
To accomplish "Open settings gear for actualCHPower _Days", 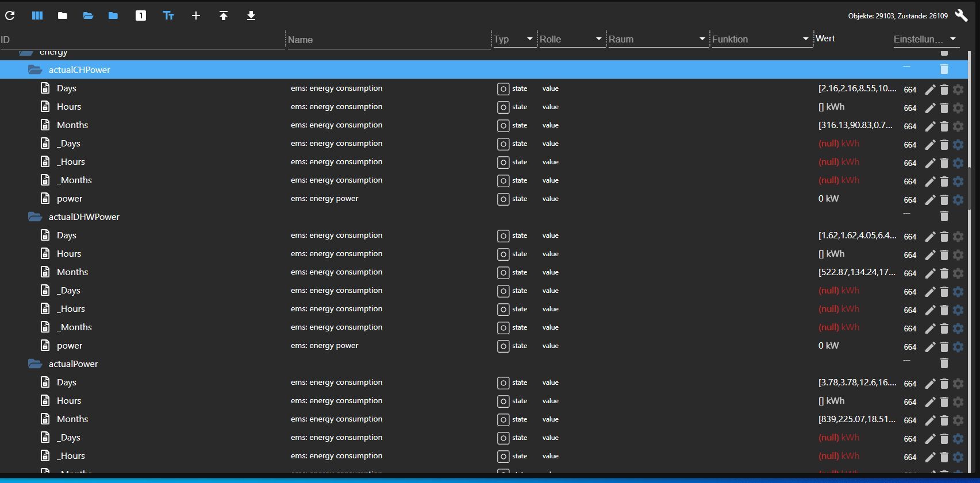I will 958,145.
